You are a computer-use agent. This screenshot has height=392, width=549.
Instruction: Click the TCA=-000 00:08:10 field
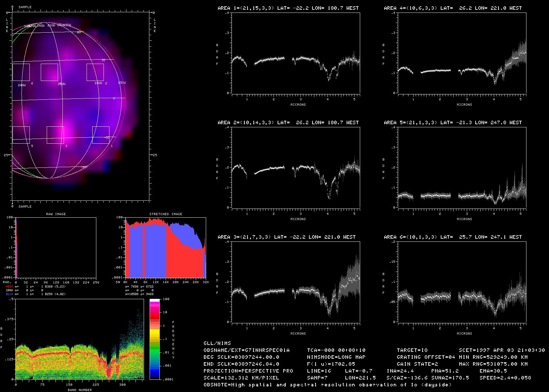coord(336,350)
